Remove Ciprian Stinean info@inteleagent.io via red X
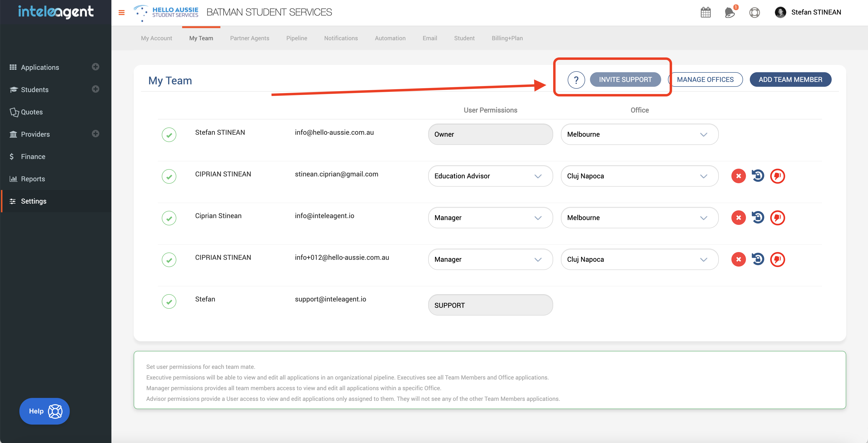Image resolution: width=868 pixels, height=443 pixels. tap(738, 218)
